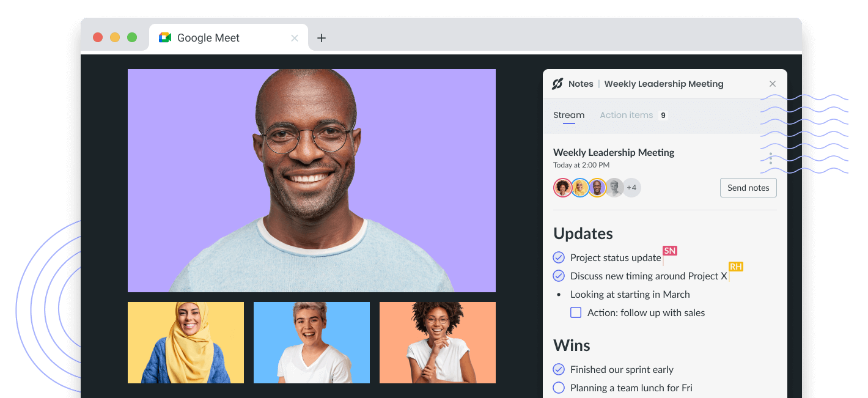Uncheck Project status update item

pos(559,257)
